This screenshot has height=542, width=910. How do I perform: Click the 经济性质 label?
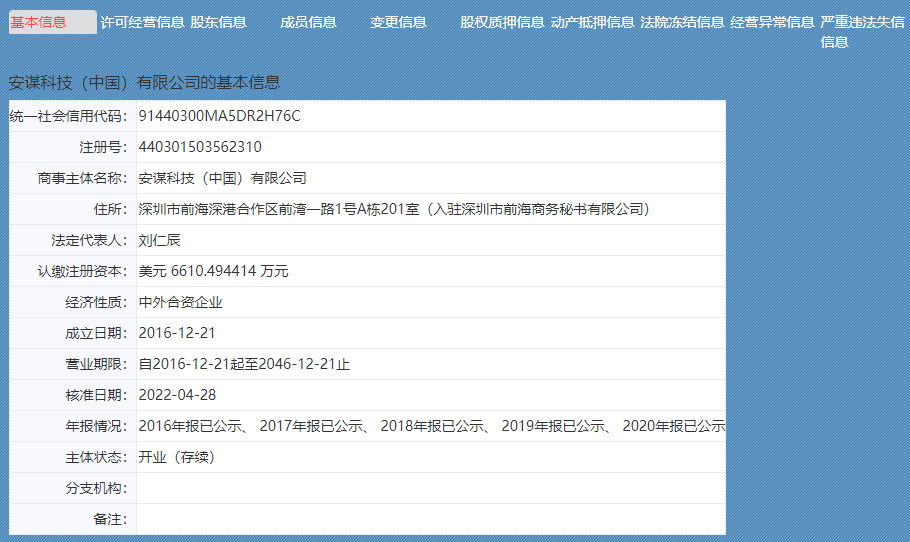point(96,302)
